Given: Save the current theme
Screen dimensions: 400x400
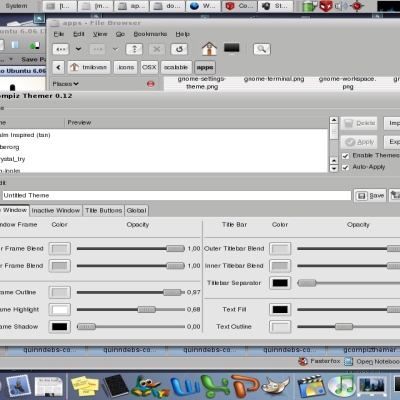Looking at the screenshot, I should click(x=370, y=196).
